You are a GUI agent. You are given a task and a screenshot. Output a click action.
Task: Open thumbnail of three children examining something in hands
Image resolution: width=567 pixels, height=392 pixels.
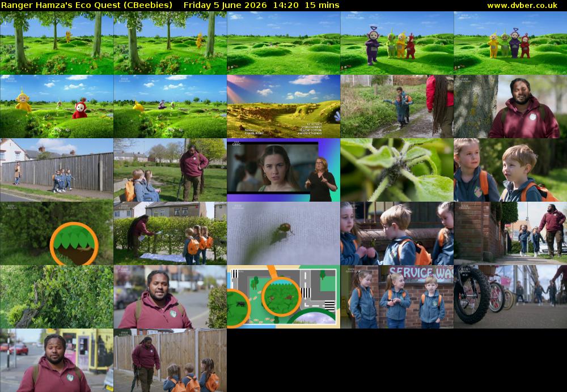pos(397,234)
